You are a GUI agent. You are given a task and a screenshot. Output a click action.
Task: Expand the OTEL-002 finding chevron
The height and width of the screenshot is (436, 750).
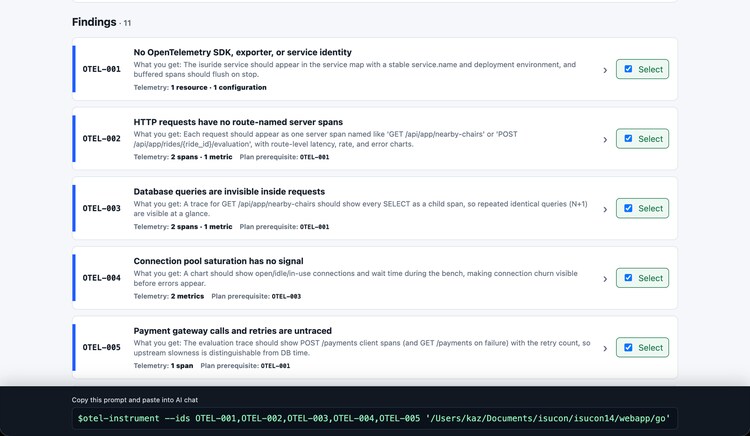pos(605,140)
